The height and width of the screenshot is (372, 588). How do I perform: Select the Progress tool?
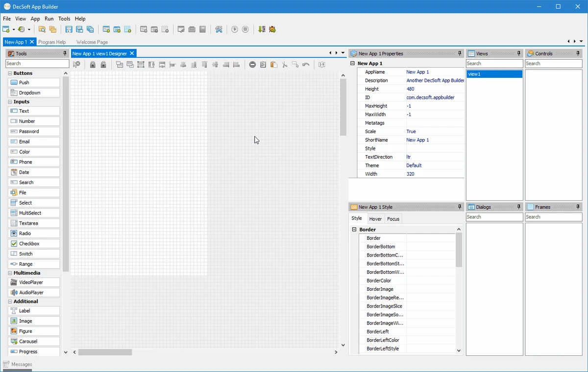pos(34,352)
